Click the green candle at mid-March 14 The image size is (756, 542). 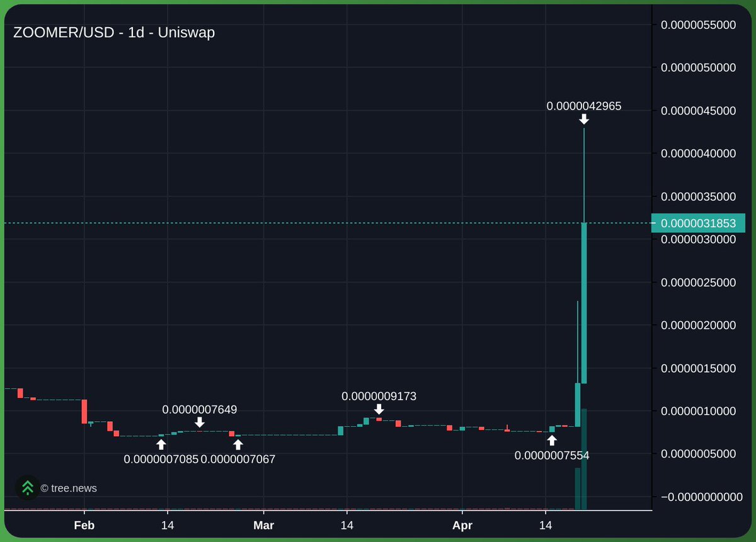(341, 431)
